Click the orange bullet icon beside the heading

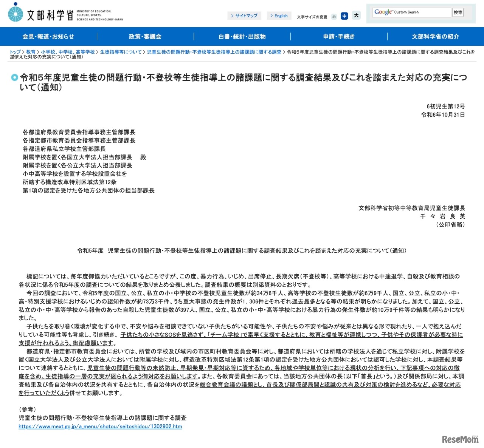(x=14, y=78)
